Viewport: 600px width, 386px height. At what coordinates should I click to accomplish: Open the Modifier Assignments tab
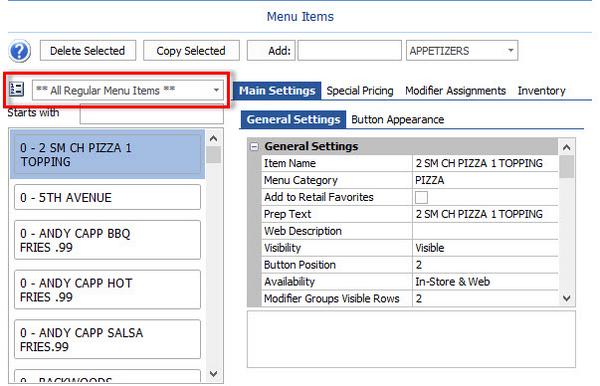(x=455, y=91)
